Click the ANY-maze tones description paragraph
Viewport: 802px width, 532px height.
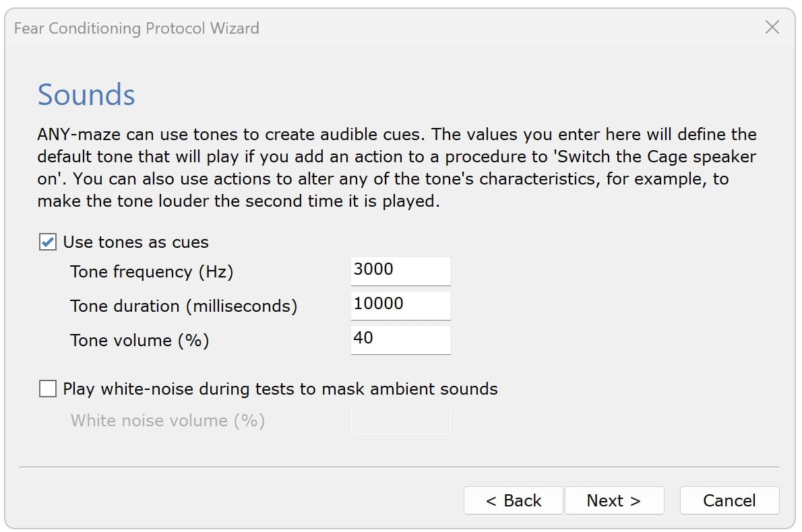coord(396,168)
